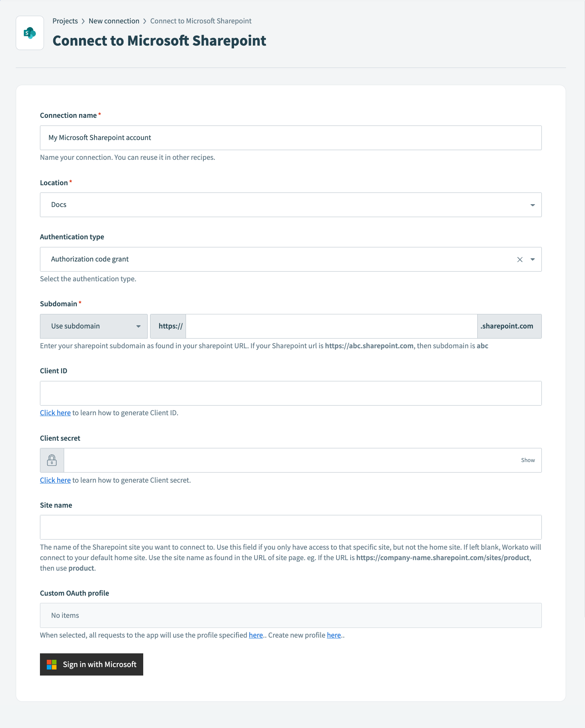This screenshot has height=728, width=585.
Task: Clear the Authentication type selection with X
Action: pos(520,259)
